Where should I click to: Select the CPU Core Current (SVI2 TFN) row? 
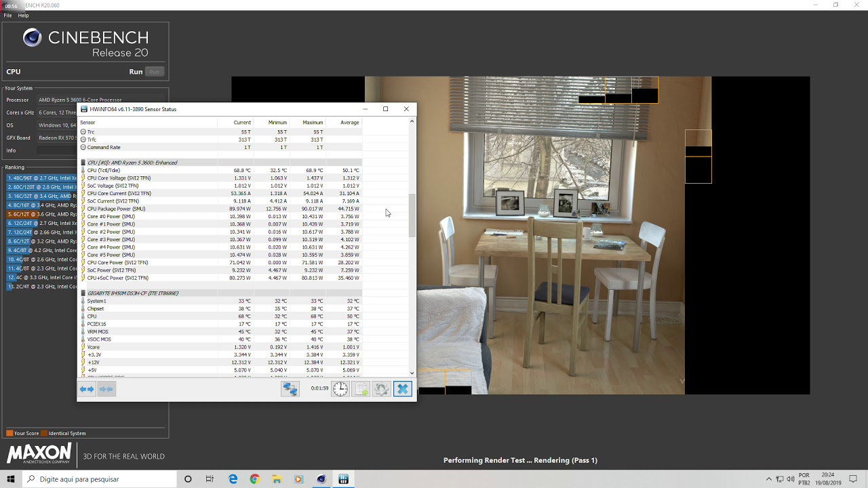point(220,193)
